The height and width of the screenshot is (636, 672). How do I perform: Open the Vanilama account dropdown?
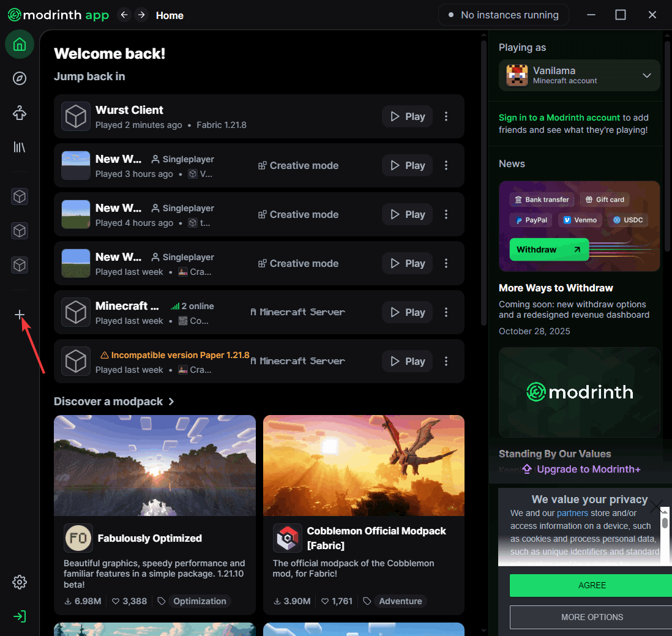point(647,75)
